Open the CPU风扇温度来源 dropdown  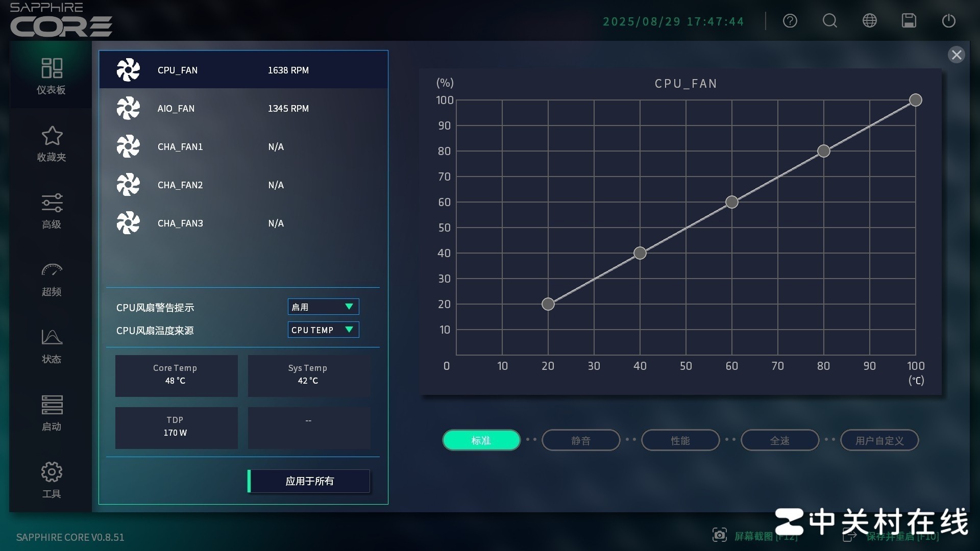pyautogui.click(x=323, y=330)
